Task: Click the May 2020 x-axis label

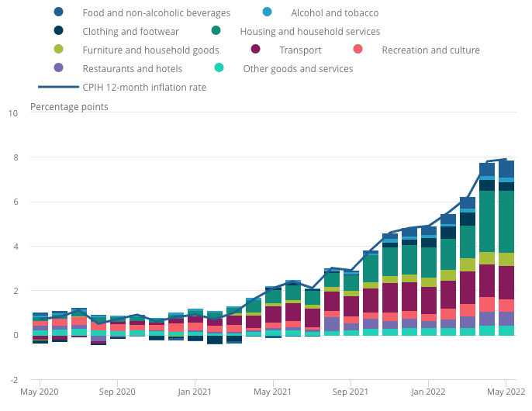Action: pyautogui.click(x=40, y=393)
